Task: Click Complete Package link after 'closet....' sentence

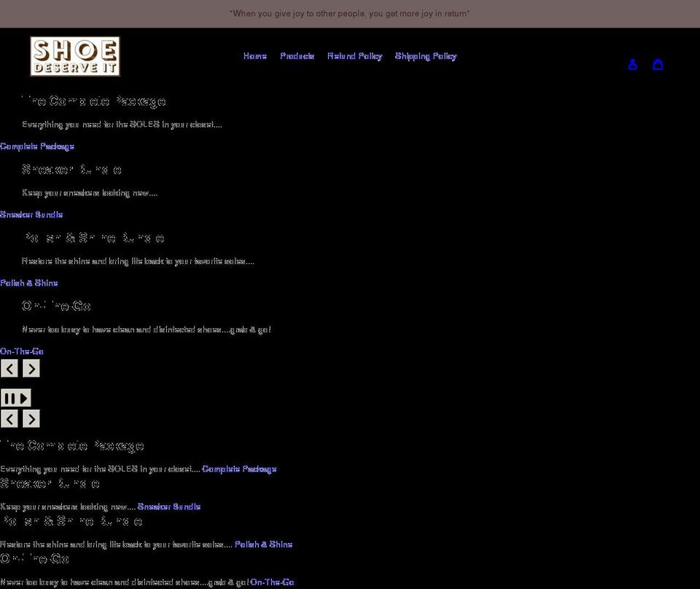Action: tap(239, 469)
